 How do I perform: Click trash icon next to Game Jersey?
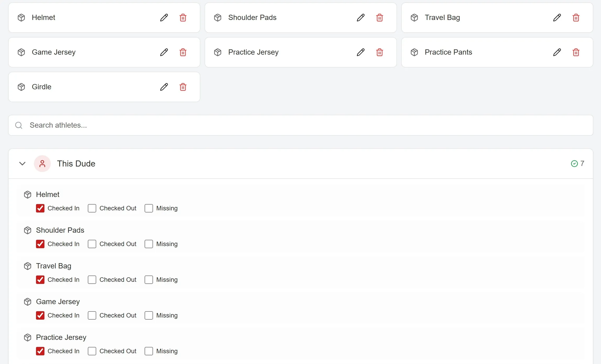183,52
